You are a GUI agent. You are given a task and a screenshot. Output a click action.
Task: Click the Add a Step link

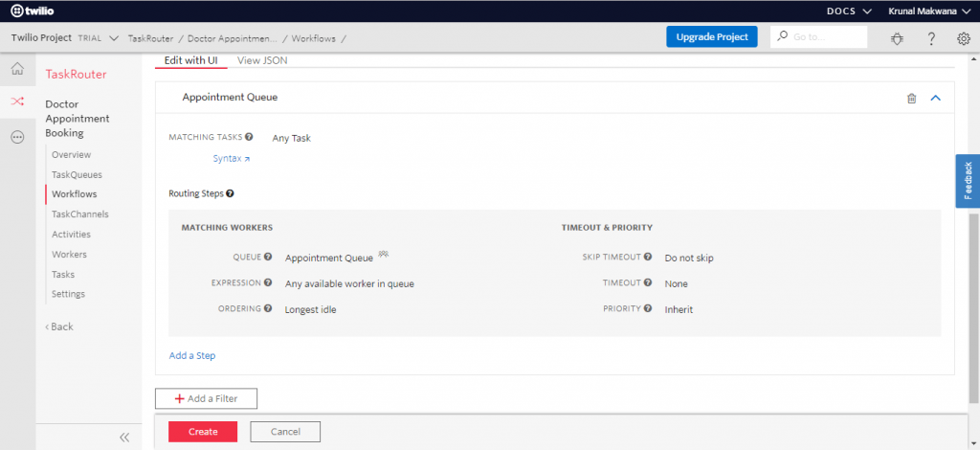(192, 355)
